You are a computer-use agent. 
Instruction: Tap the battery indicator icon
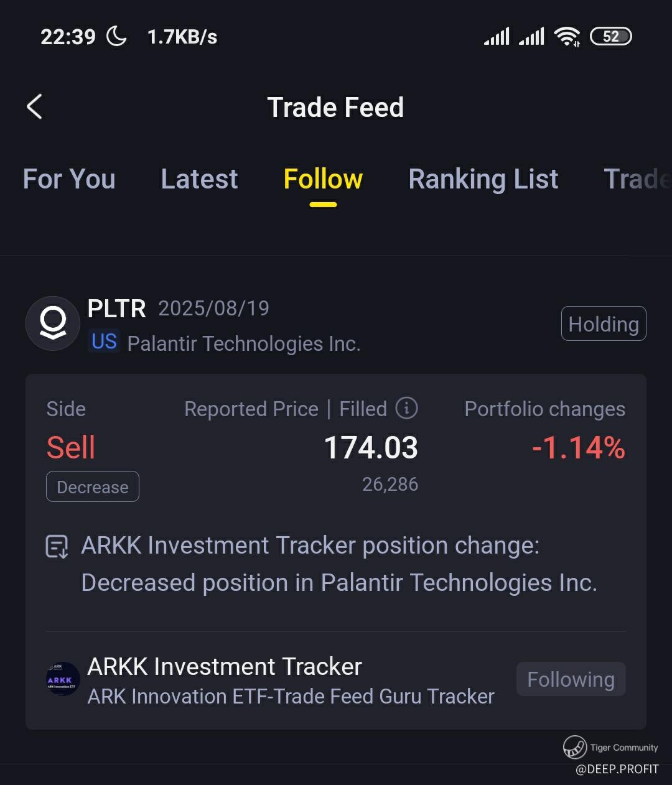point(610,37)
